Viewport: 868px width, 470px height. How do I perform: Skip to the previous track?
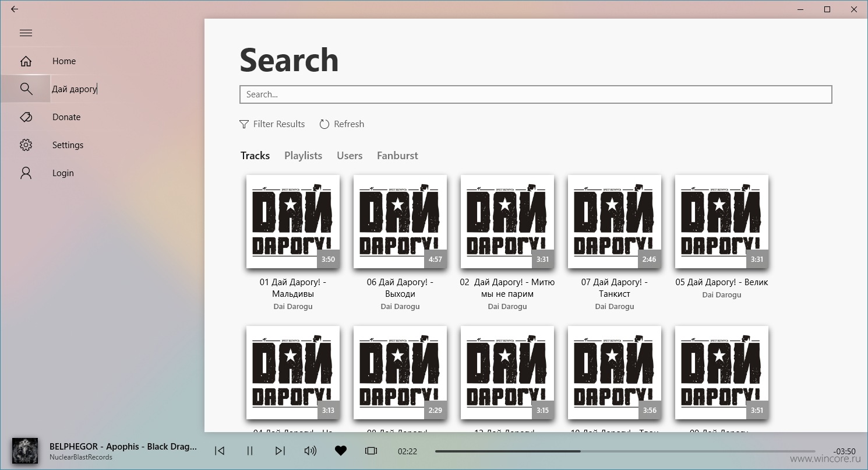click(x=220, y=451)
